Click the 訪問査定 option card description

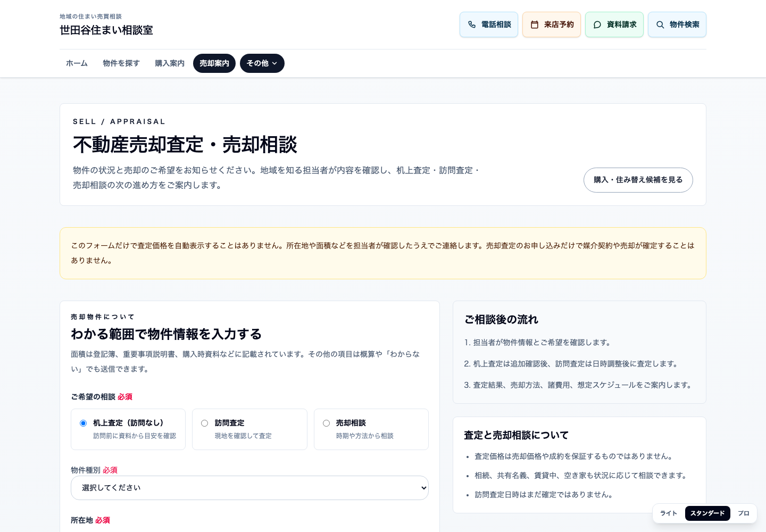tap(243, 436)
